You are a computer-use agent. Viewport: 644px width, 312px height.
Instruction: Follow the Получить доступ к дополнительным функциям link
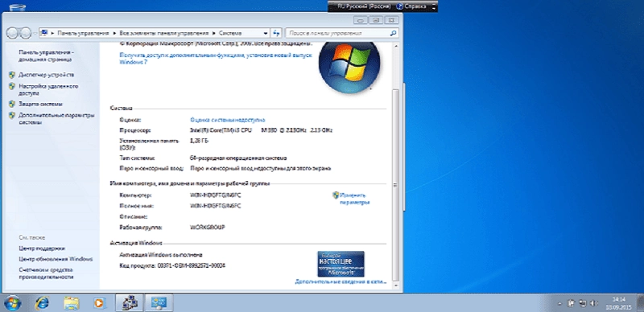click(216, 58)
